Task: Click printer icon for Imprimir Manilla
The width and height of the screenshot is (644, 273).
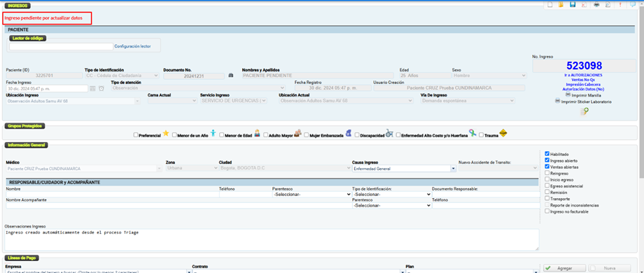Action: [568, 94]
